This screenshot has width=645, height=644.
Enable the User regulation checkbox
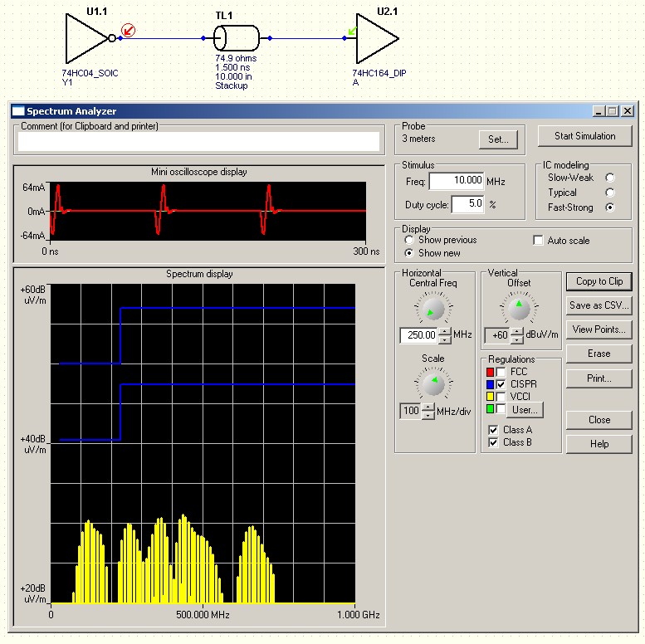(501, 409)
